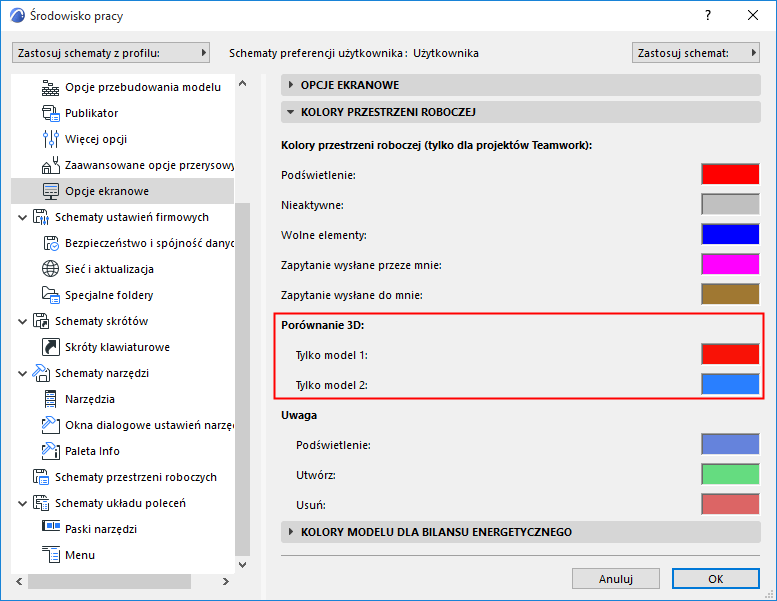
Task: Select Paleta Info tree item
Action: 92,451
